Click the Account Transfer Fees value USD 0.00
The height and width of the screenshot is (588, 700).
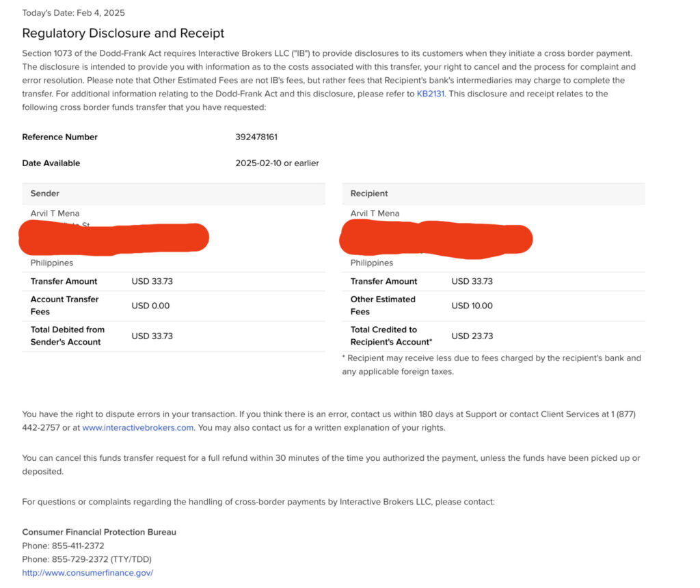pos(150,306)
